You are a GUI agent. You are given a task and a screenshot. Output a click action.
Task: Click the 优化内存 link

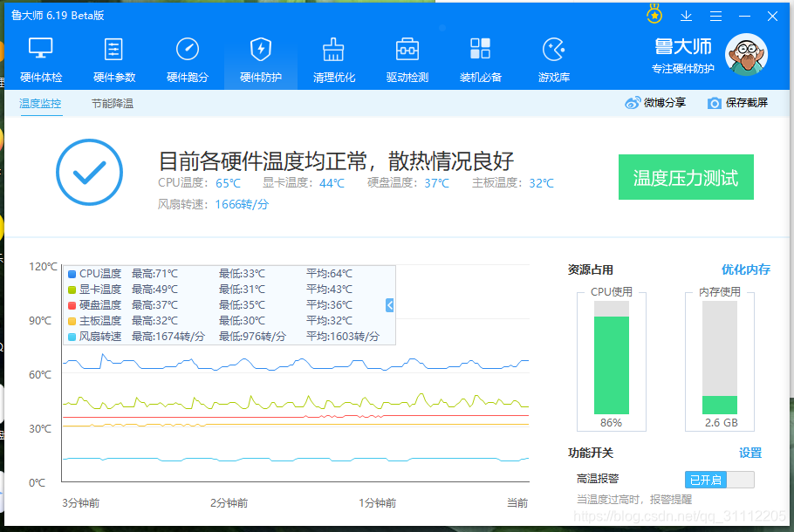746,269
